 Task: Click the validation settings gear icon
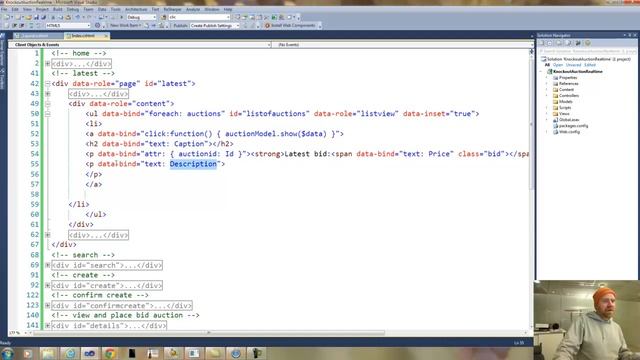(x=97, y=25)
